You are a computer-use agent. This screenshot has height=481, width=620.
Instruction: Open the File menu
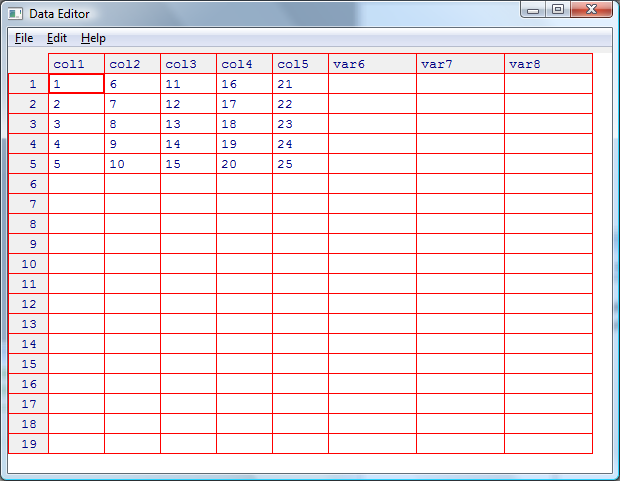(24, 38)
